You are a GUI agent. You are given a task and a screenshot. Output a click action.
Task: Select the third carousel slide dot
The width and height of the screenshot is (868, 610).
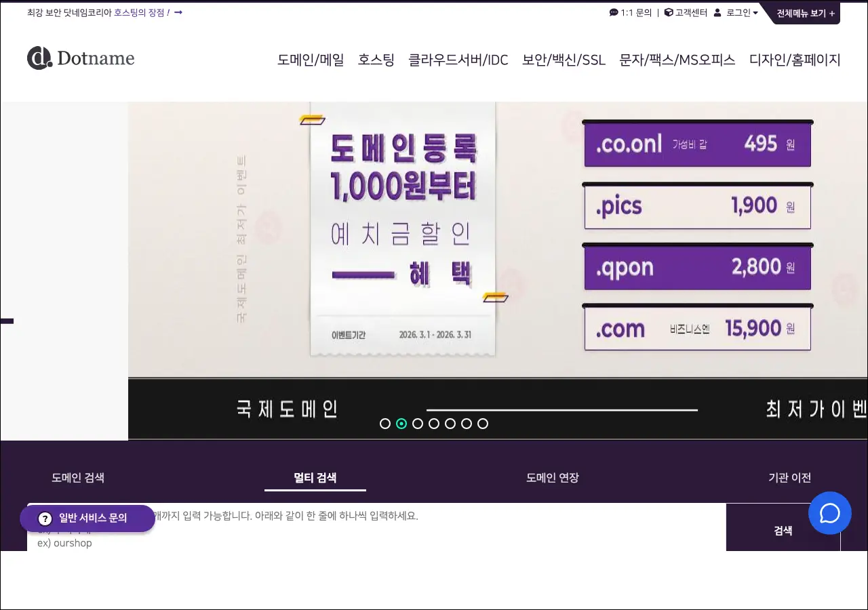pyautogui.click(x=418, y=424)
